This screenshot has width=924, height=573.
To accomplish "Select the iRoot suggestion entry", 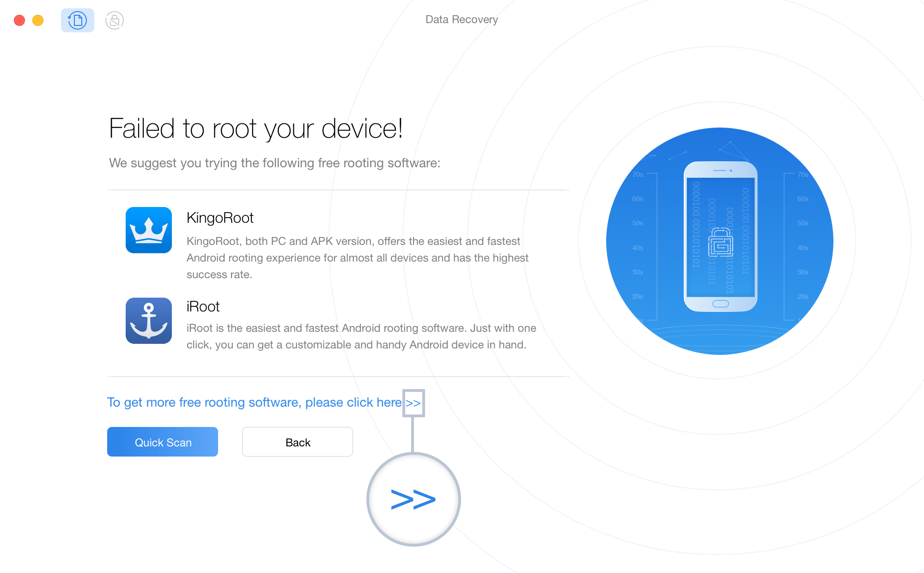I will tap(323, 323).
